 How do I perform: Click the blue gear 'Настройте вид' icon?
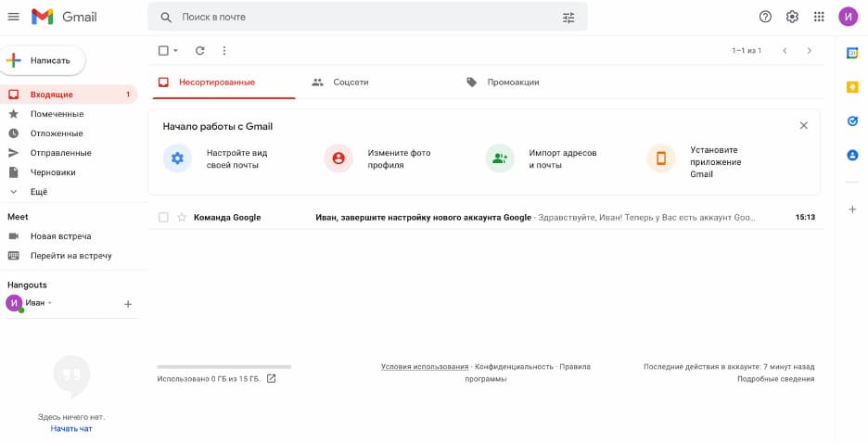pos(177,158)
